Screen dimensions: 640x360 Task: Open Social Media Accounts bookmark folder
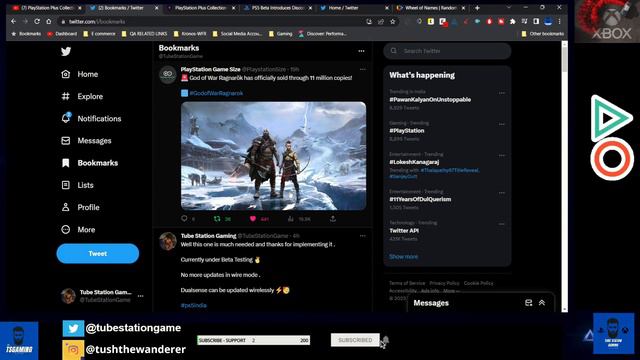(237, 34)
